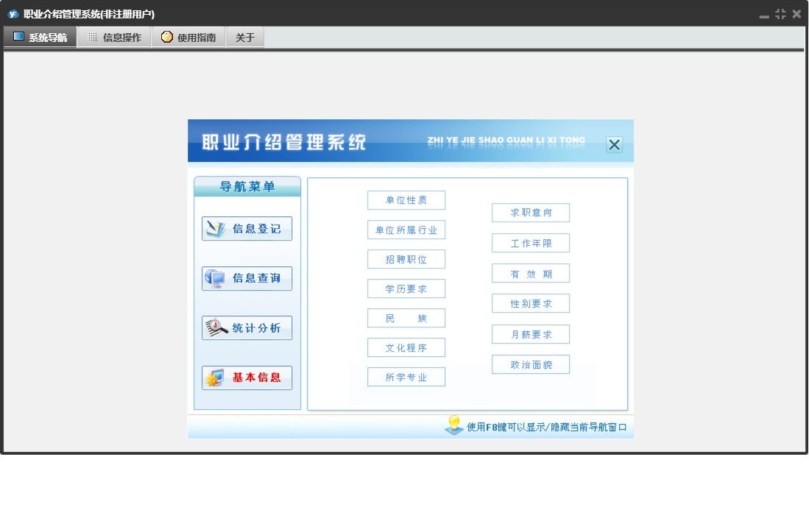This screenshot has width=809, height=532.
Task: Click the 性别要求 button
Action: tap(531, 304)
